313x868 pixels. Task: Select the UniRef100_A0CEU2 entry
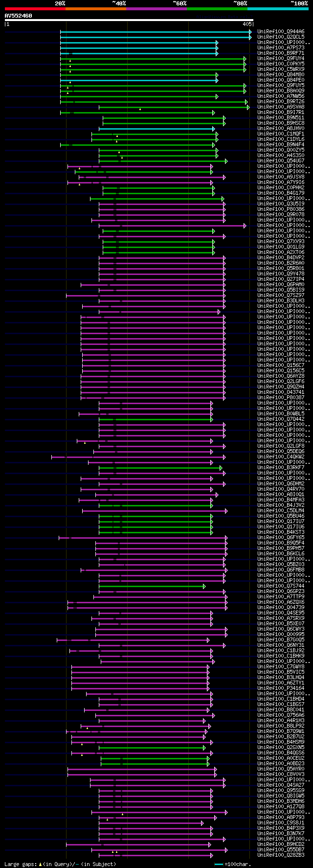click(x=281, y=758)
